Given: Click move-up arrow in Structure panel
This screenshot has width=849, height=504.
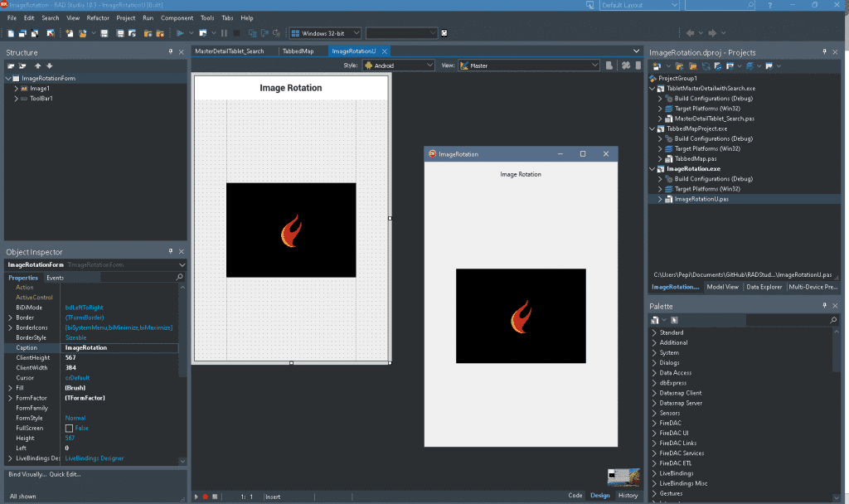Looking at the screenshot, I should click(38, 66).
